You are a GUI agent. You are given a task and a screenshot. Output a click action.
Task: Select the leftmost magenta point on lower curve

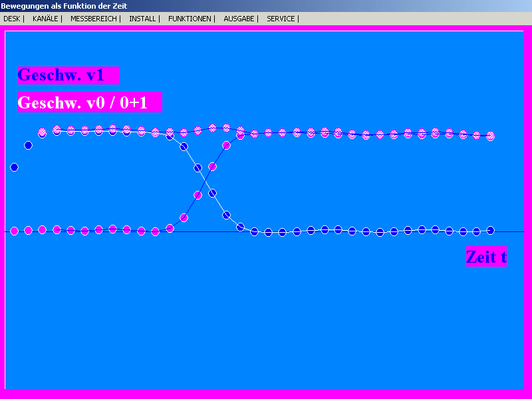click(x=14, y=231)
